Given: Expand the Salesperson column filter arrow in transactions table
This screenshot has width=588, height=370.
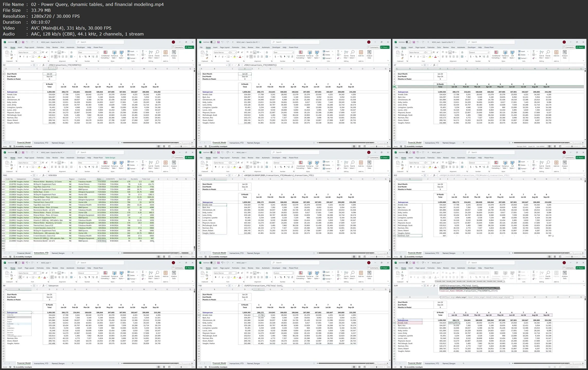Looking at the screenshot, I should coord(31,179).
